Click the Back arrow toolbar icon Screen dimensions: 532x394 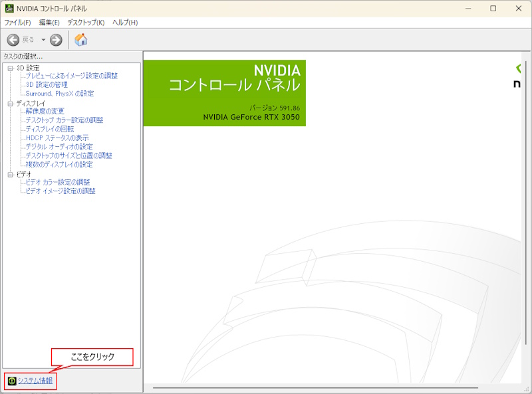[13, 40]
